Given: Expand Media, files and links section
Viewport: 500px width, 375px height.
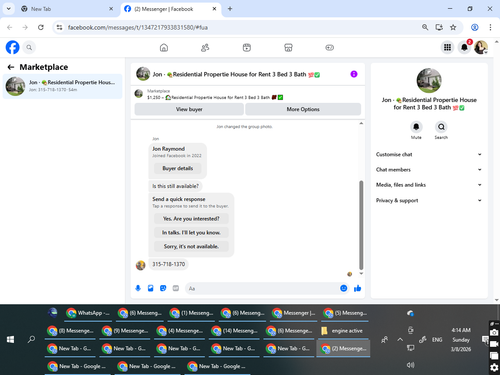Looking at the screenshot, I should click(x=429, y=185).
